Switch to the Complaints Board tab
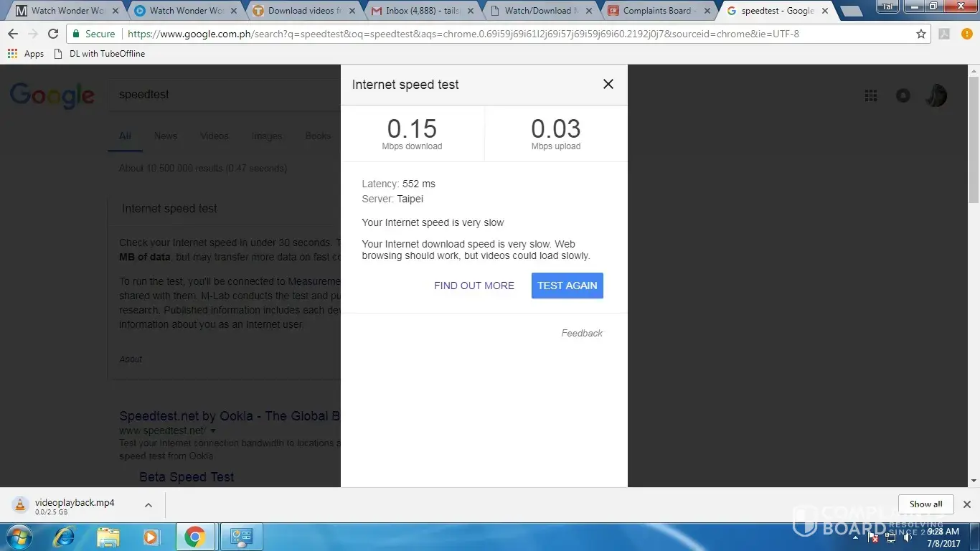980x551 pixels. [656, 11]
